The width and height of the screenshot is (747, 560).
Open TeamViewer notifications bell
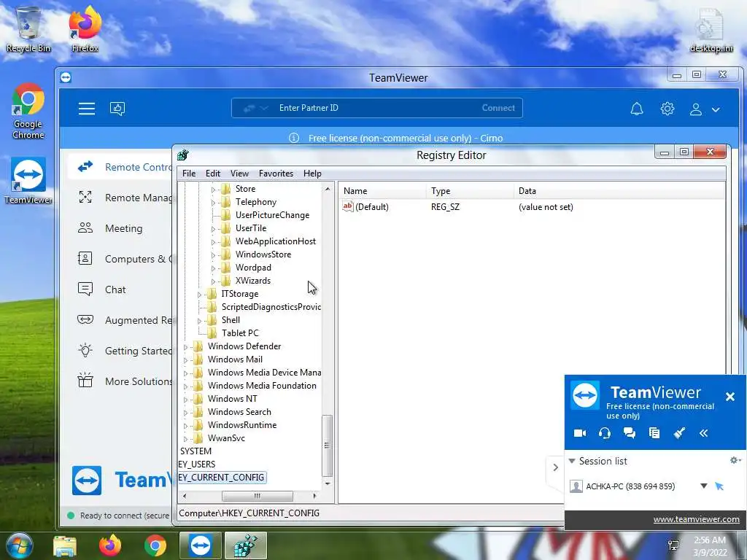636,109
